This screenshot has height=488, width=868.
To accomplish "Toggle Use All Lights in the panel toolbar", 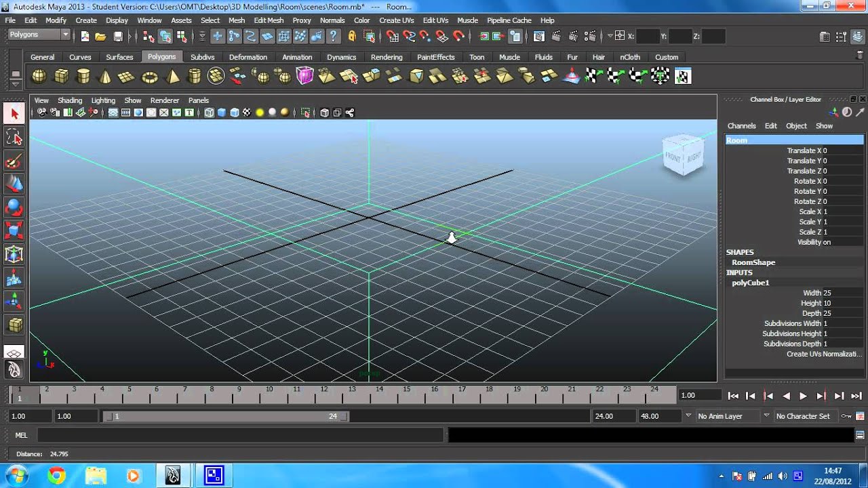I will pyautogui.click(x=259, y=113).
